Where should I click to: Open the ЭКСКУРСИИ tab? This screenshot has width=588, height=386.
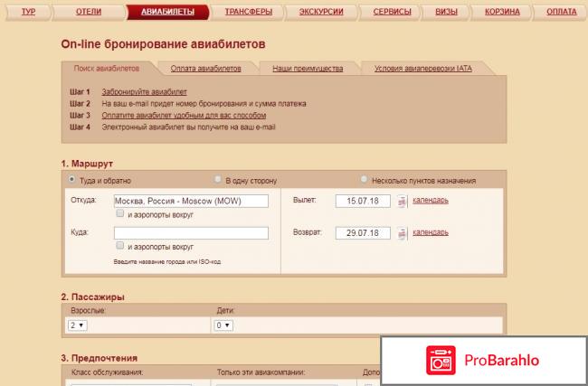coord(321,12)
